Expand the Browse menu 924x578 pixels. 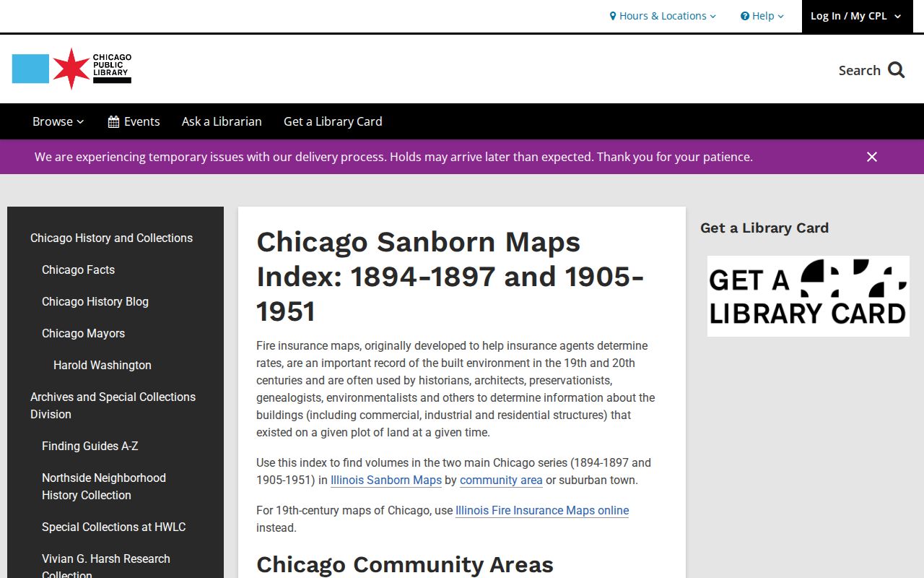[x=58, y=121]
